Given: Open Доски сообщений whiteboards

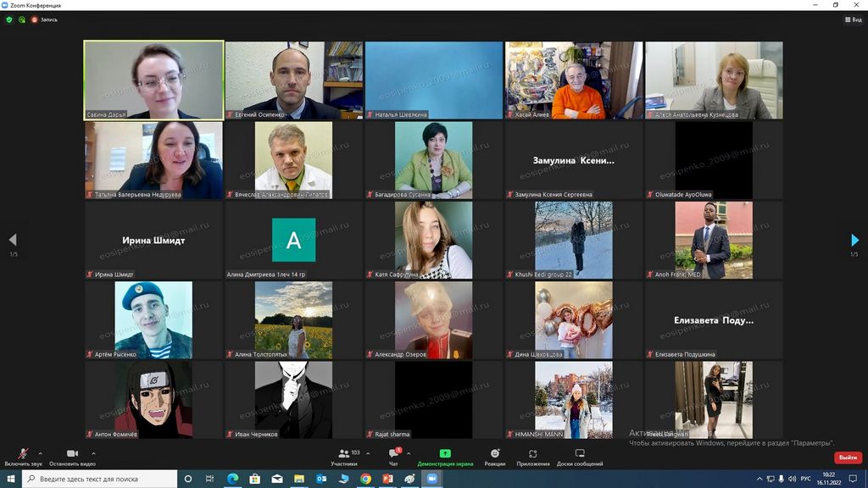Looking at the screenshot, I should pyautogui.click(x=580, y=456).
